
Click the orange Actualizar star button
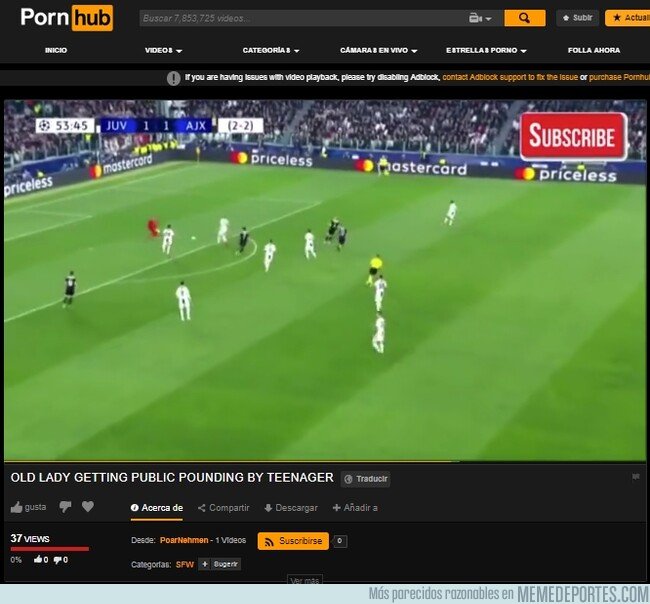pyautogui.click(x=628, y=18)
